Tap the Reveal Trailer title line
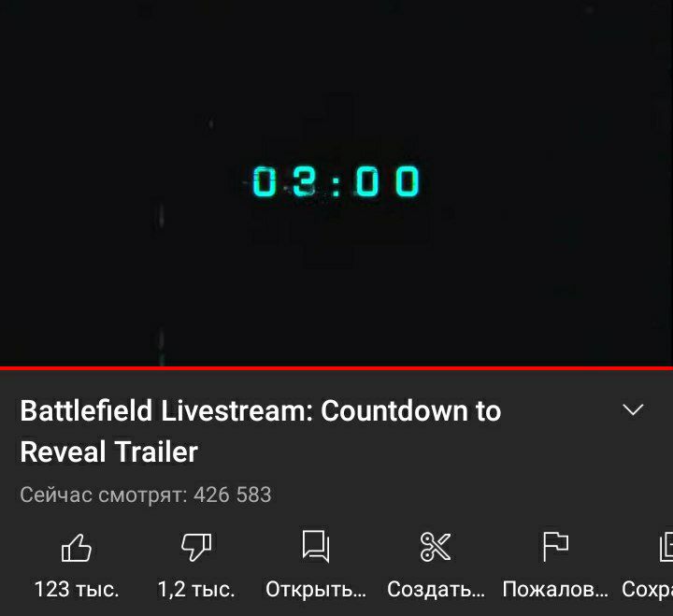The height and width of the screenshot is (616, 673). [109, 452]
